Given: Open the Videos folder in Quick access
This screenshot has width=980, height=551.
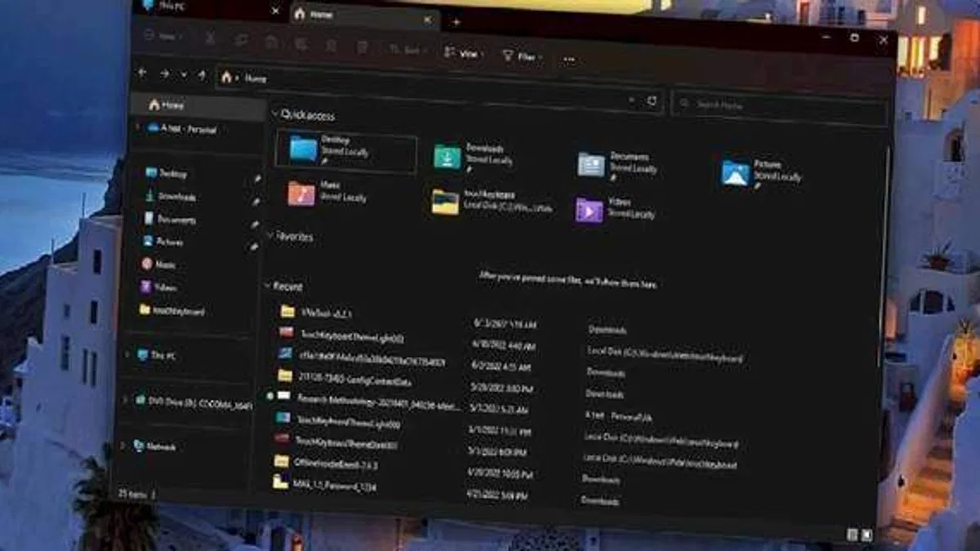Looking at the screenshot, I should pos(615,209).
